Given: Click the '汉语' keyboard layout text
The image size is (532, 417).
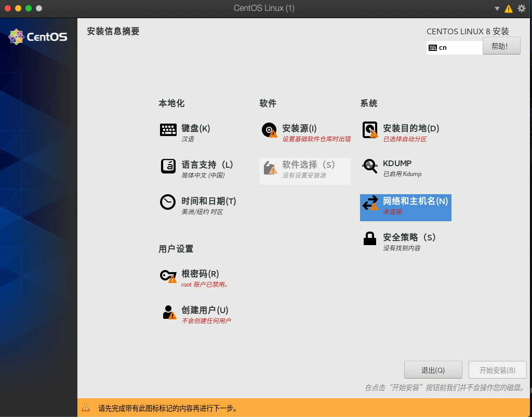Looking at the screenshot, I should point(188,139).
